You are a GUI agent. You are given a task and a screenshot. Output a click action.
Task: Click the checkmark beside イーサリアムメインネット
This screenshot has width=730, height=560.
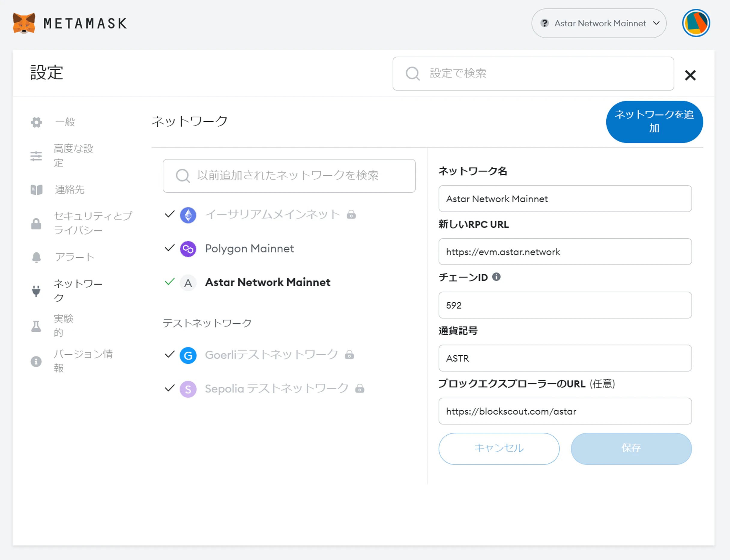(170, 214)
